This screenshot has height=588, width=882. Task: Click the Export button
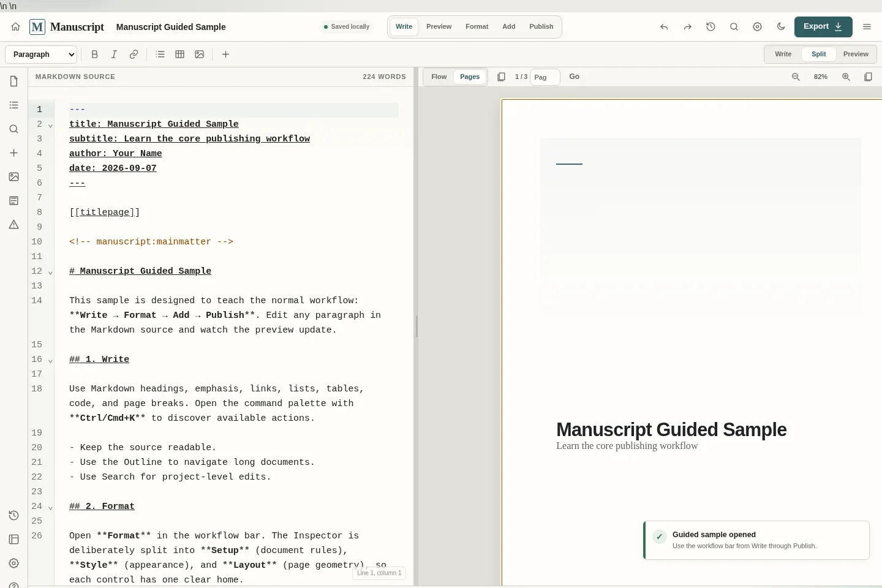coord(823,27)
